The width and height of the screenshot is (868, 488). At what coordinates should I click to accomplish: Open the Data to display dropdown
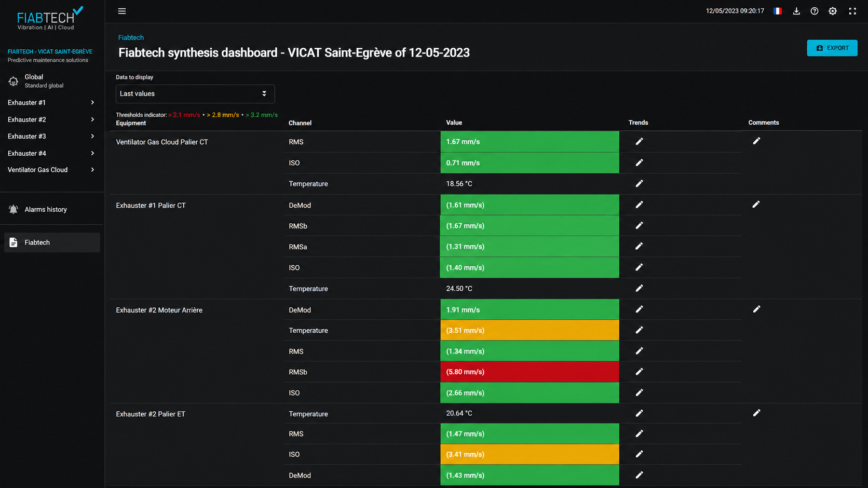click(x=195, y=93)
